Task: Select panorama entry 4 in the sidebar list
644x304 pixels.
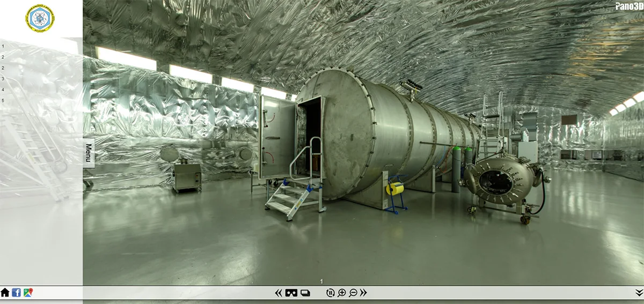Action: point(3,90)
